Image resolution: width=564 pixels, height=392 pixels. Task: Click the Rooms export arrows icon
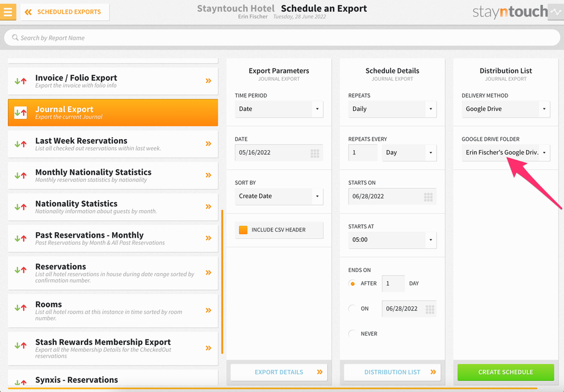[20, 307]
